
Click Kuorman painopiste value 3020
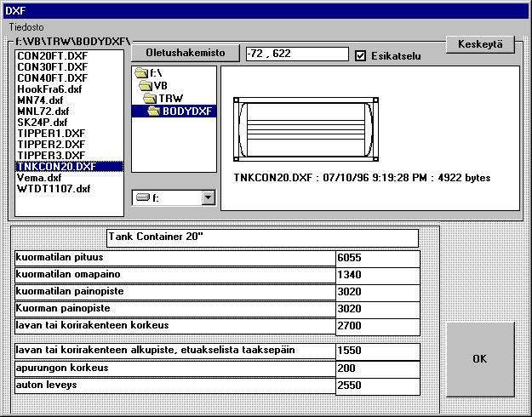pos(378,309)
